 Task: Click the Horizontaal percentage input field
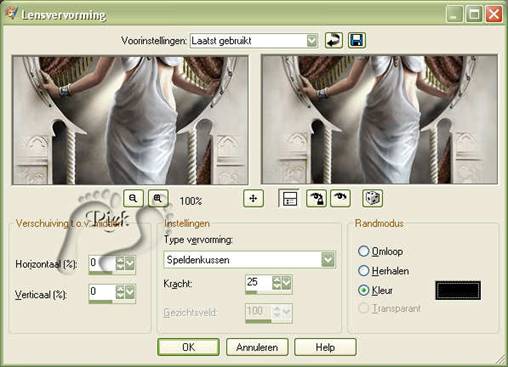(x=102, y=263)
